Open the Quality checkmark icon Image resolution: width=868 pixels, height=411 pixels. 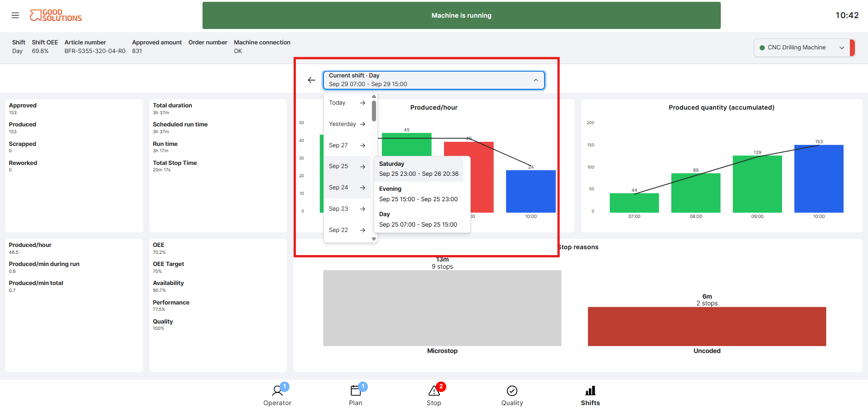[x=512, y=391]
